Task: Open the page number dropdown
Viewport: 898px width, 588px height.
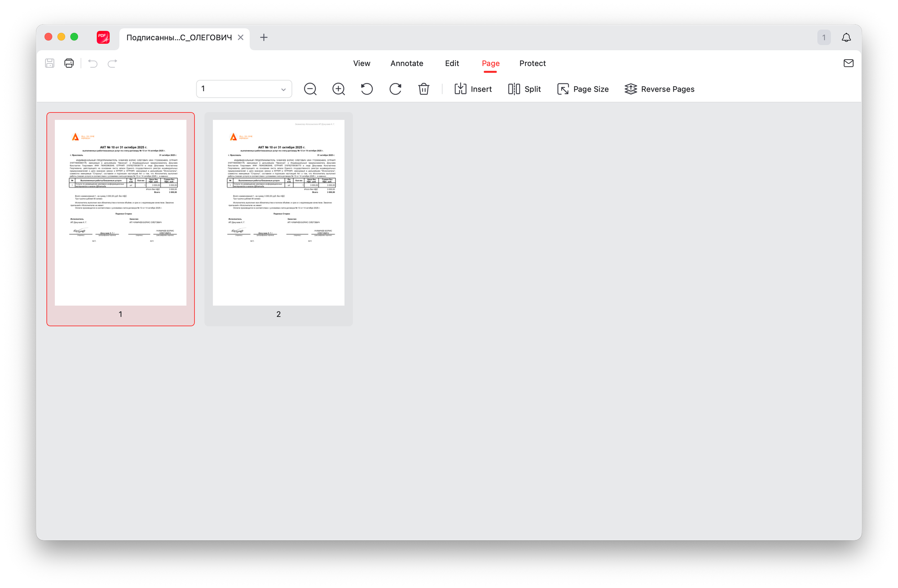Action: (x=244, y=89)
